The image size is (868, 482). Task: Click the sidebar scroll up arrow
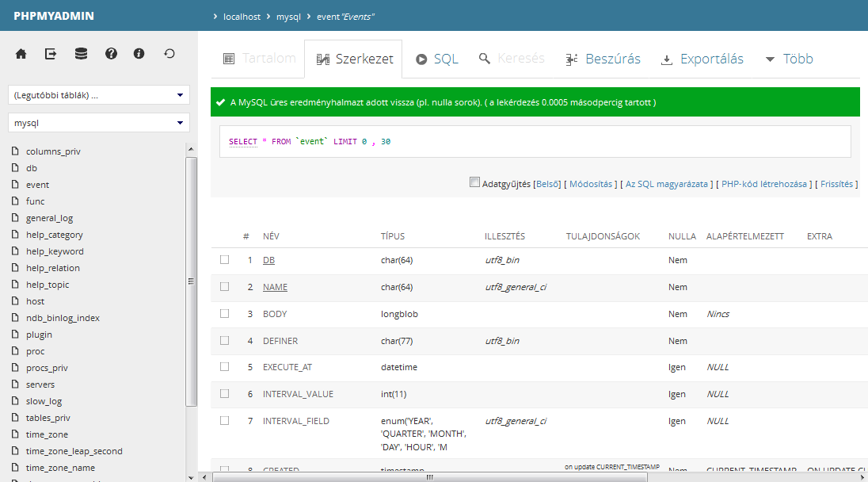(x=191, y=149)
